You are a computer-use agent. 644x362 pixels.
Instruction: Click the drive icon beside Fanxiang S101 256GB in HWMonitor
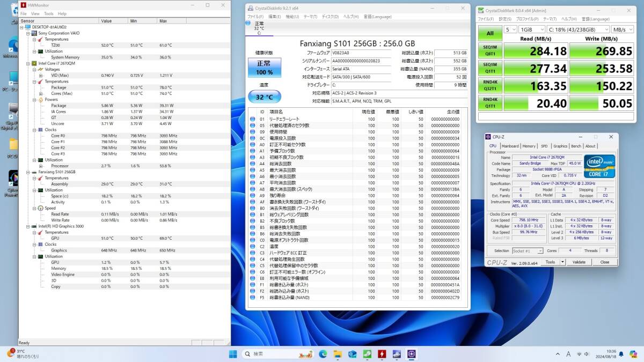point(34,172)
